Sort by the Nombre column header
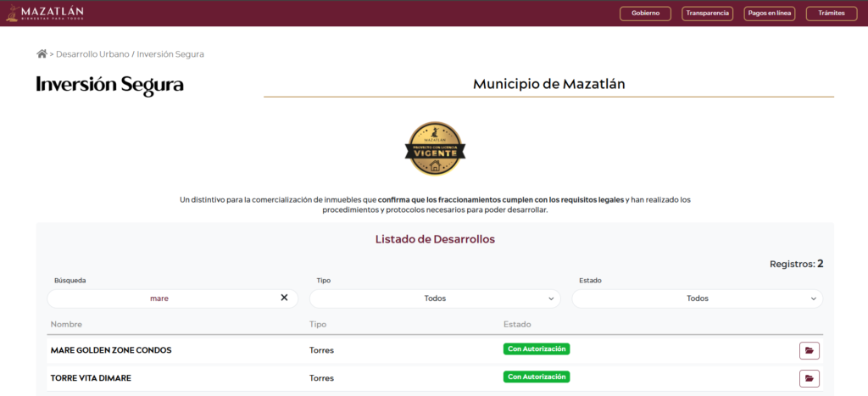 click(x=66, y=325)
